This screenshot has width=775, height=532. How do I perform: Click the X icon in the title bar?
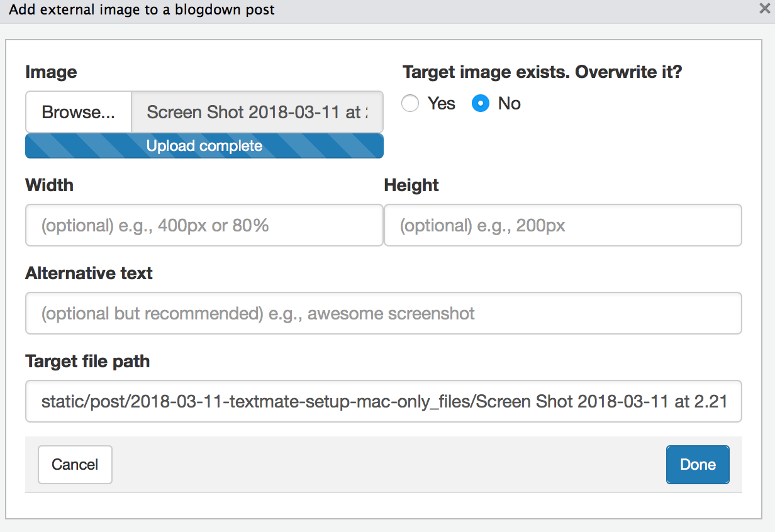point(763,9)
